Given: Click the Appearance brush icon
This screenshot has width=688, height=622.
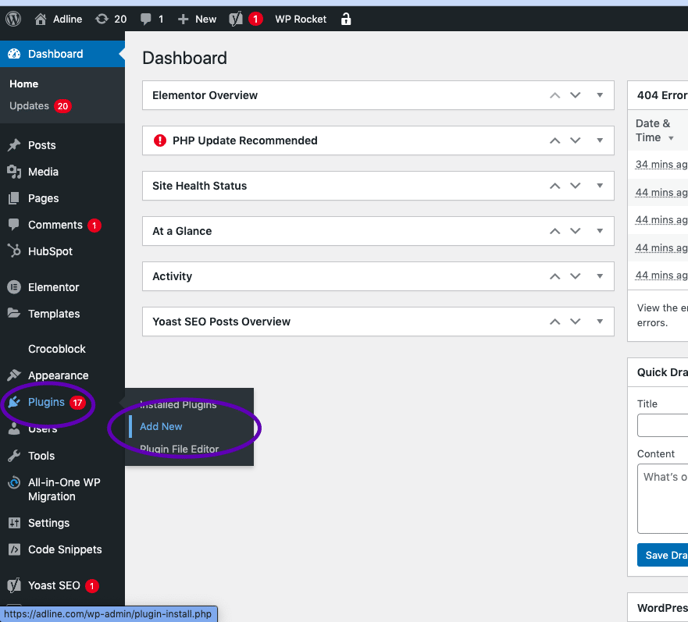Looking at the screenshot, I should coord(14,375).
